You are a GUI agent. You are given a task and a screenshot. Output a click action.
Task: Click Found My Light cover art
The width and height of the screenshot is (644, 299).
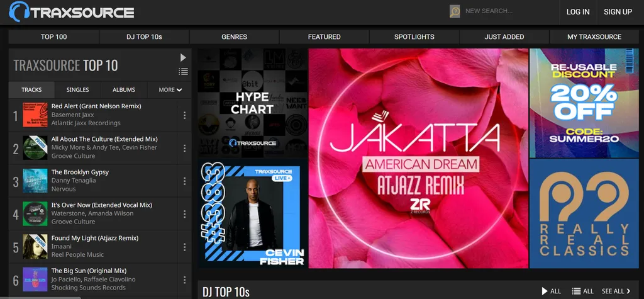[35, 246]
